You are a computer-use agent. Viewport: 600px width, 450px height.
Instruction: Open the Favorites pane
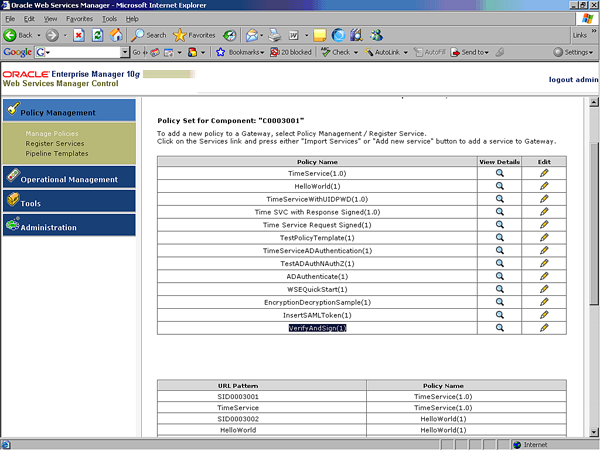194,35
